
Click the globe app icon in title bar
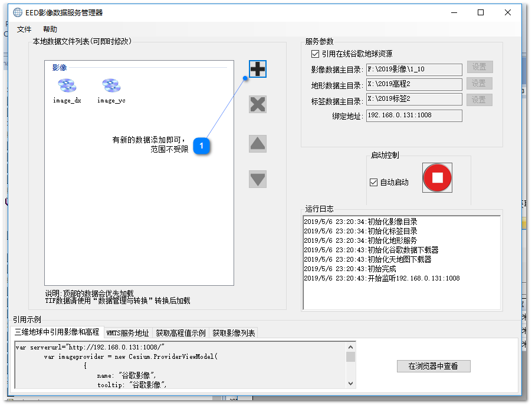(x=18, y=12)
